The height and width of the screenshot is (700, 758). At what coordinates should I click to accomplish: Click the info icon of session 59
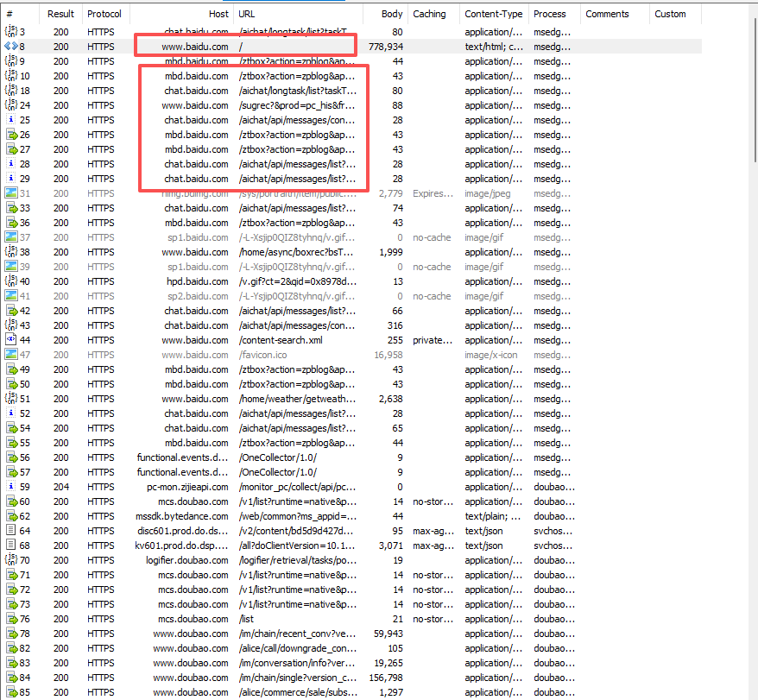10,487
